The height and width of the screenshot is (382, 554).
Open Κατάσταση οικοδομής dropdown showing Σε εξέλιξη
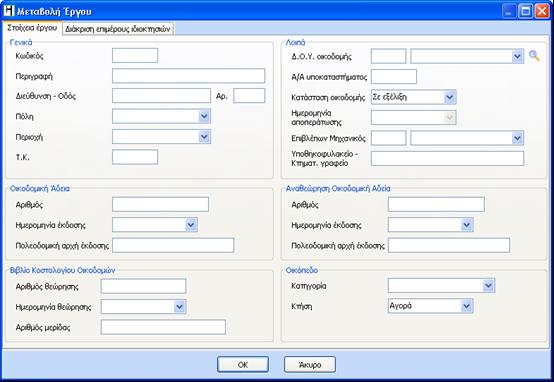tap(449, 97)
